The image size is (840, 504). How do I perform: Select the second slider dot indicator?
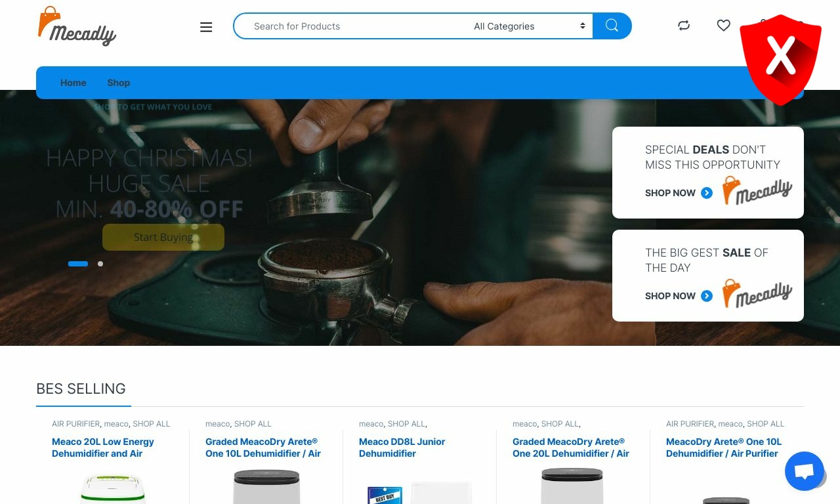[x=100, y=264]
